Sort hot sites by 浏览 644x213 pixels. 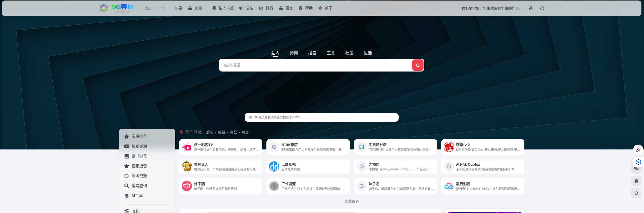coord(233,132)
